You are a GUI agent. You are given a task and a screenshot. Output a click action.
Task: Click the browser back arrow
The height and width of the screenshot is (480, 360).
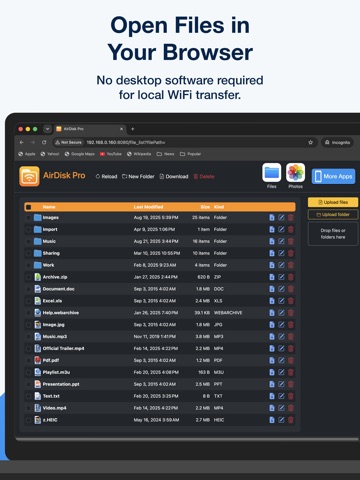[22, 142]
